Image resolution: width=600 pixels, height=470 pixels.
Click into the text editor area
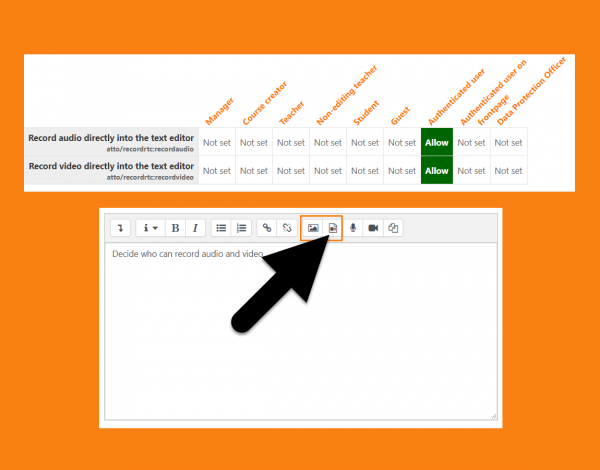[x=300, y=340]
